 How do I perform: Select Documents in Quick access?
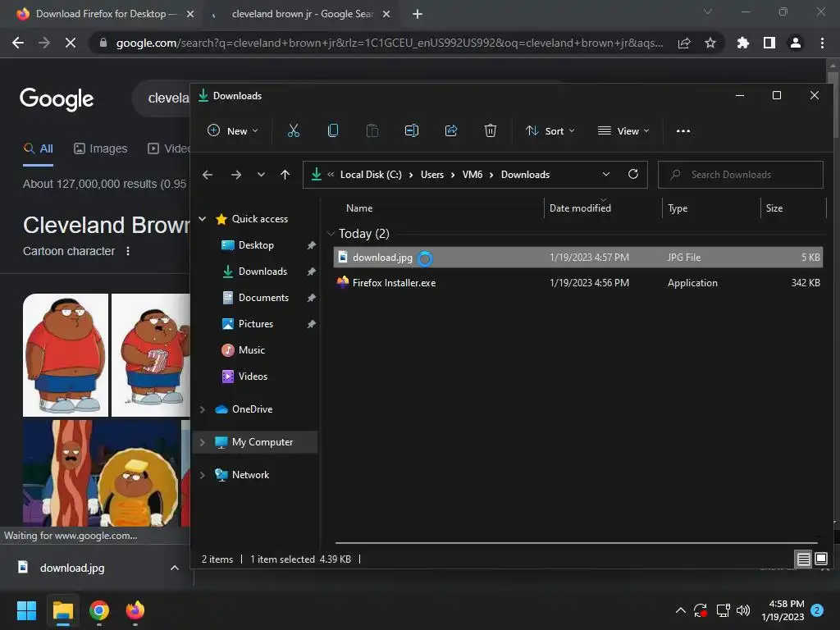[x=263, y=297]
